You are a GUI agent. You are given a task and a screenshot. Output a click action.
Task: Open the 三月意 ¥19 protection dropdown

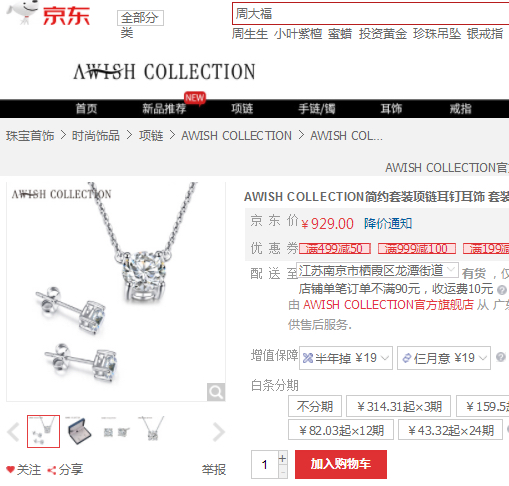pyautogui.click(x=444, y=358)
